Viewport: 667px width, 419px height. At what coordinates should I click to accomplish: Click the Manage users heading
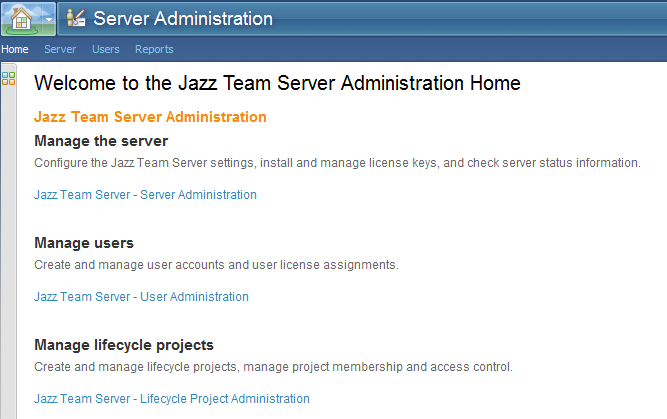[x=84, y=243]
